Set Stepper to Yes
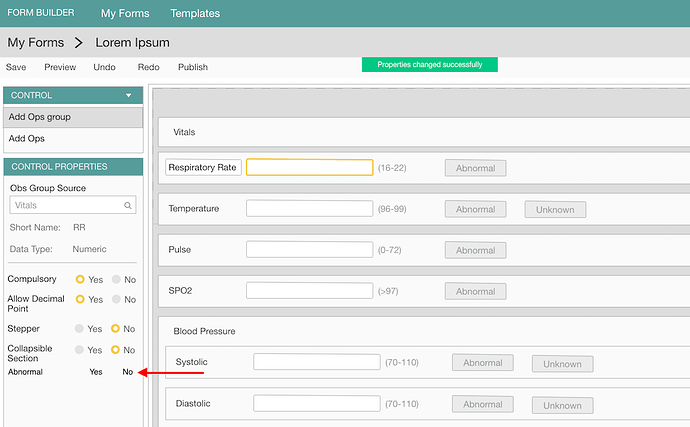The height and width of the screenshot is (427, 690). click(79, 328)
